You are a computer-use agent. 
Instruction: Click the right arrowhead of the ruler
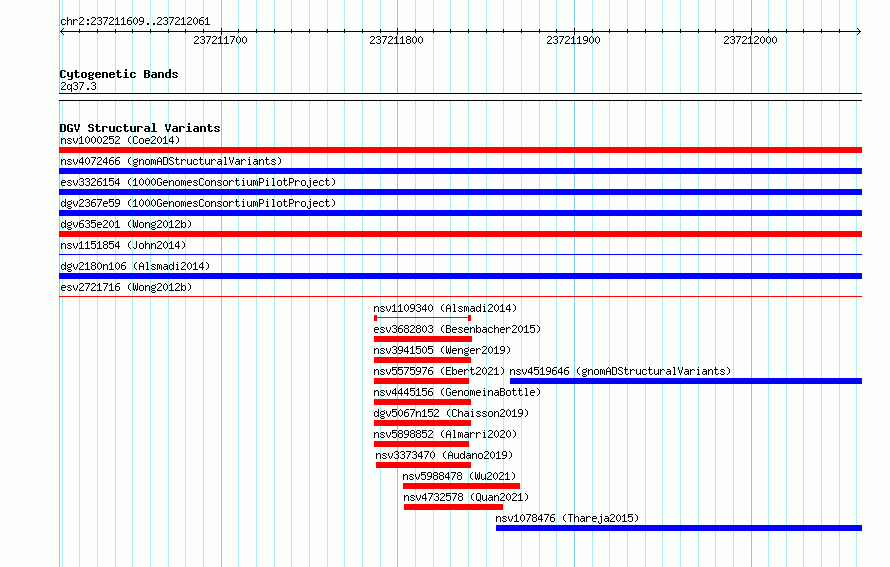tap(859, 32)
